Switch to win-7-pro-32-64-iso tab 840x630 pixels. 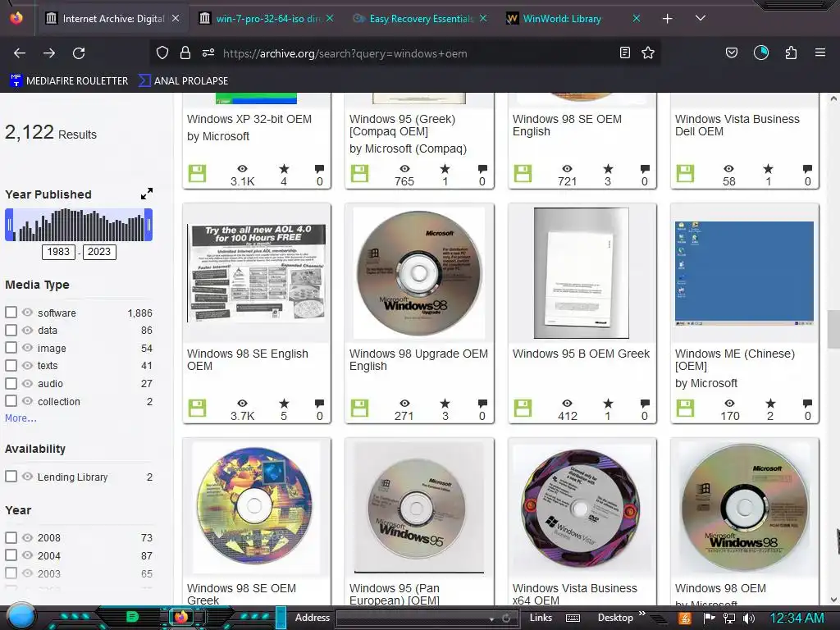(267, 19)
